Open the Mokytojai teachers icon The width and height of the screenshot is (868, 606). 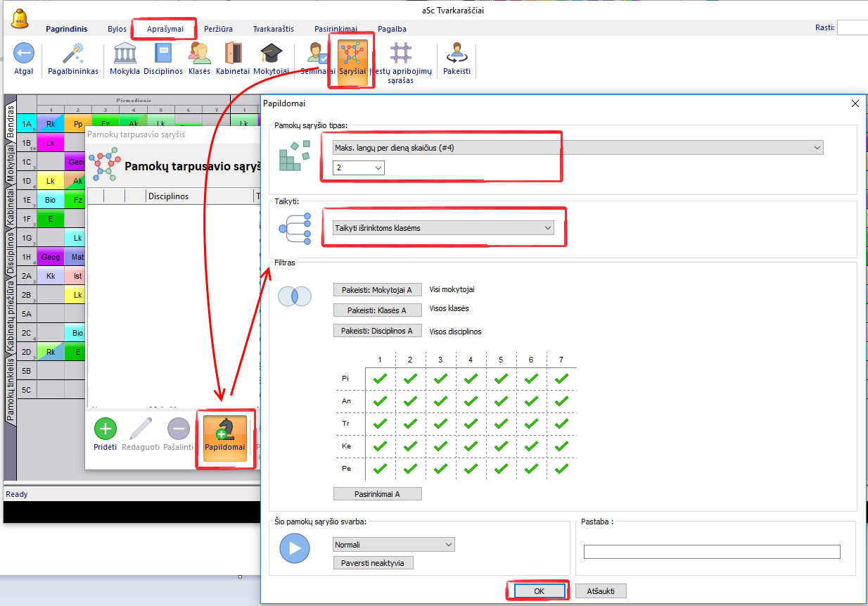click(x=271, y=54)
